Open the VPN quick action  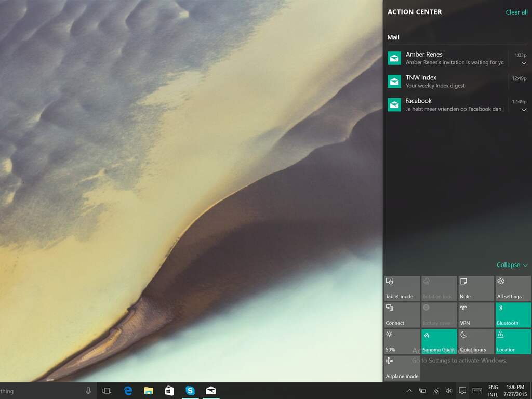[476, 315]
